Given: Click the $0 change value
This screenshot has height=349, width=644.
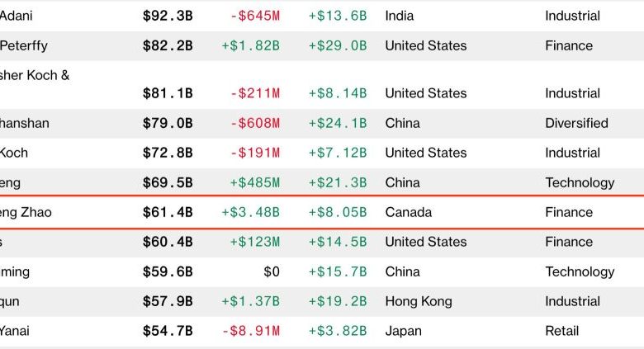Looking at the screenshot, I should point(272,271).
